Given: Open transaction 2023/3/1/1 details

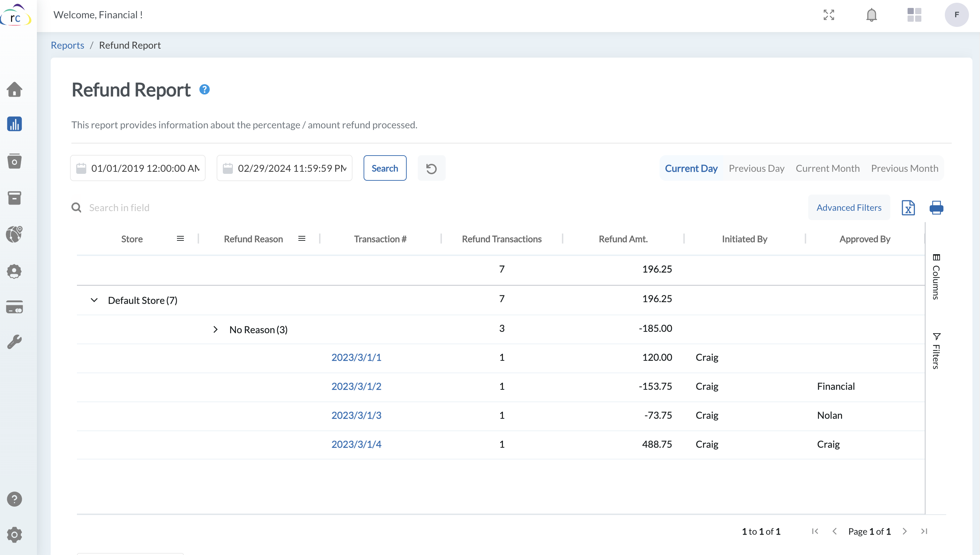Looking at the screenshot, I should pyautogui.click(x=356, y=357).
